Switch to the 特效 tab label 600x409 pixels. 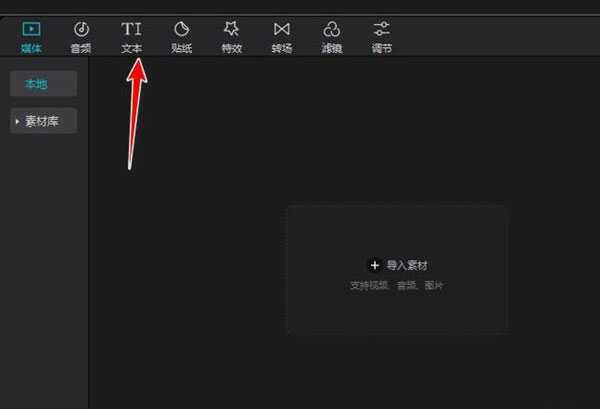coord(232,49)
